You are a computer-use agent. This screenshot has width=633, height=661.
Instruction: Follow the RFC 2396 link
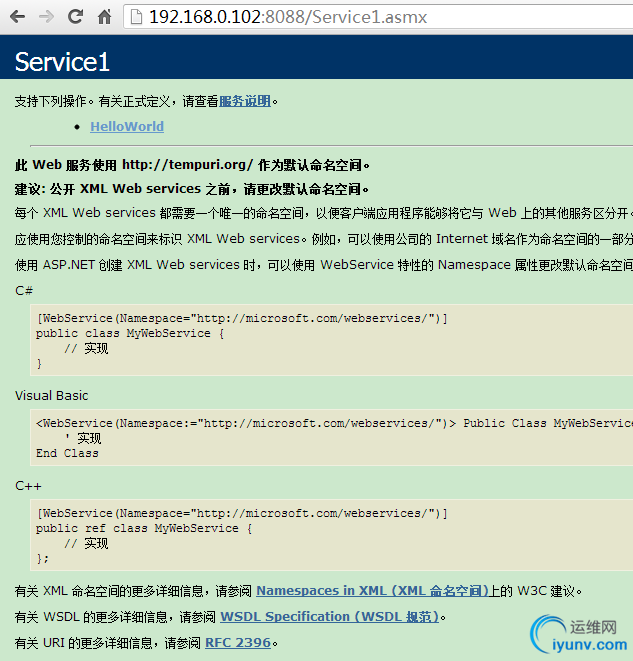pos(238,642)
